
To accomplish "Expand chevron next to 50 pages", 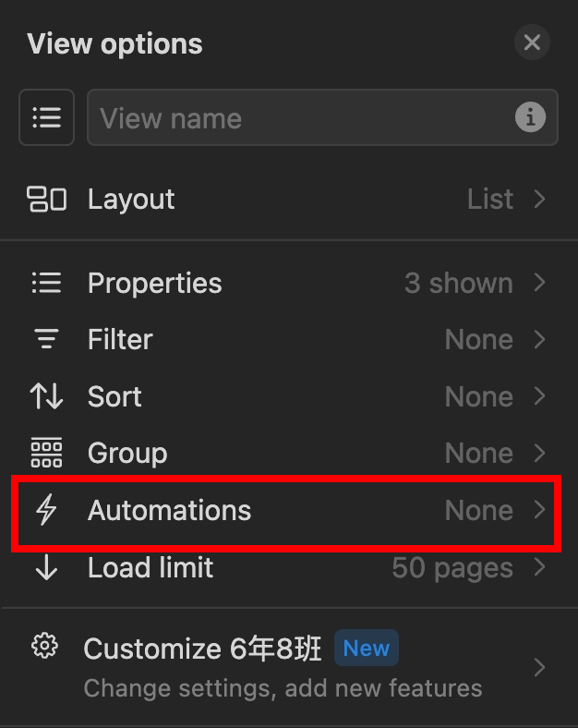I will point(540,567).
